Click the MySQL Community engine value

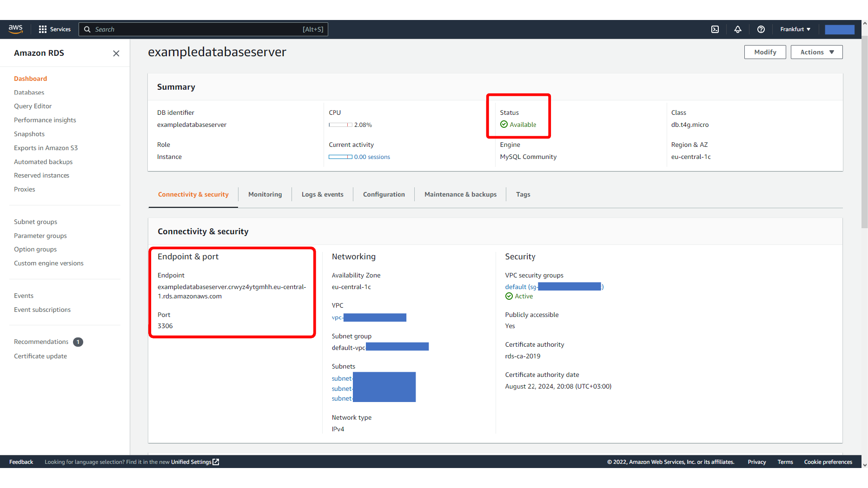coord(528,157)
